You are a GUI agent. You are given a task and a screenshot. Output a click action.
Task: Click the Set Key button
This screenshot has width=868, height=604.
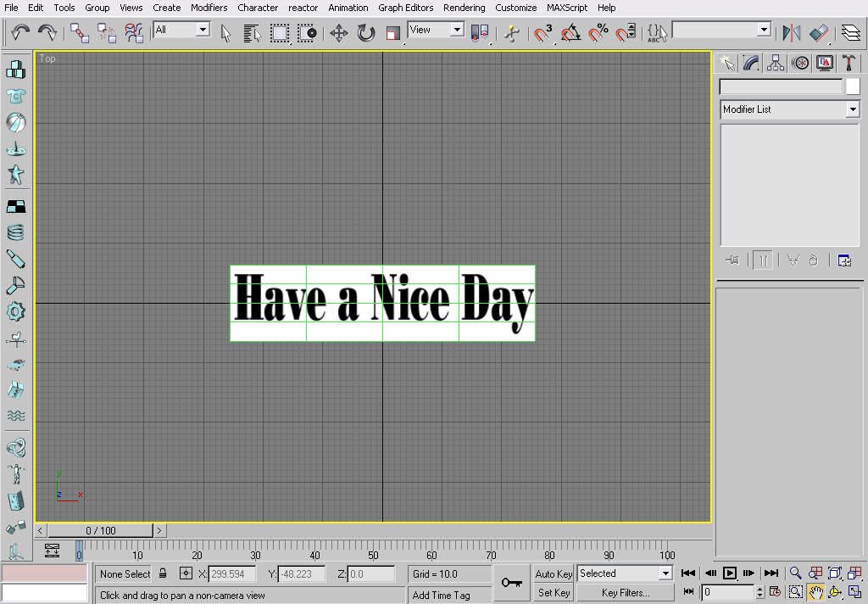coord(553,592)
